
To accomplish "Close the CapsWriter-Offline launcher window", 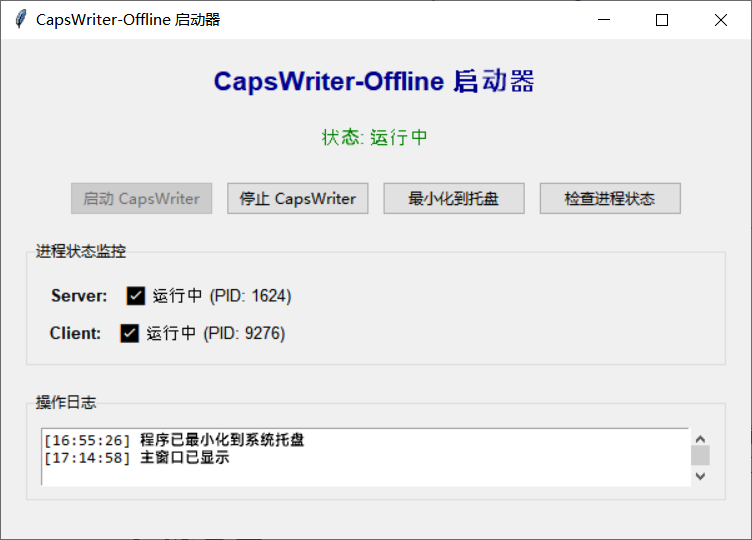I will 721,20.
